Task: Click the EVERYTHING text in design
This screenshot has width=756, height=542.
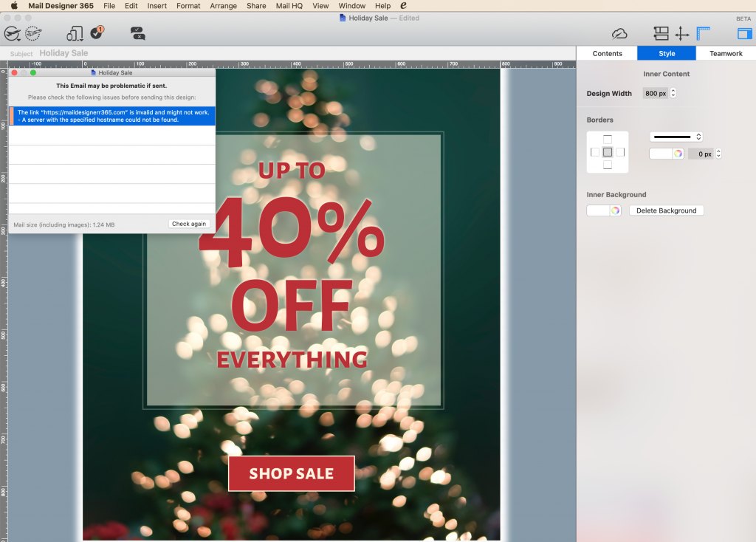Action: click(292, 360)
